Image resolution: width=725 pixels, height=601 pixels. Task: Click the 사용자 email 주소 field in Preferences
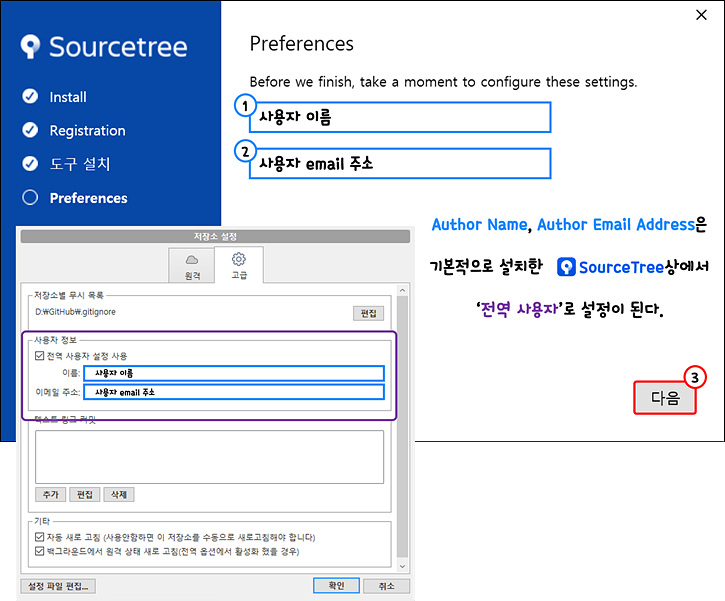coord(400,163)
